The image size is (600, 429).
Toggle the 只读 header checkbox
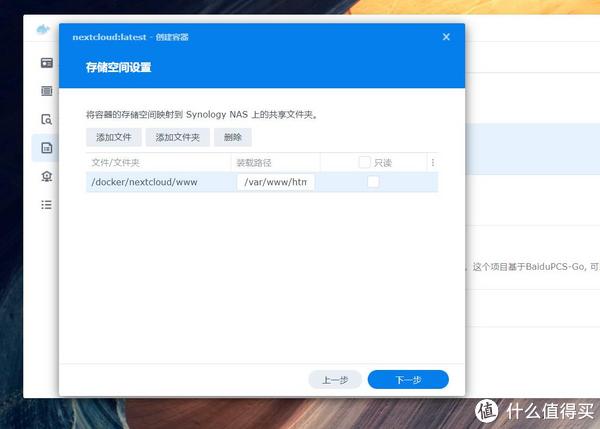pyautogui.click(x=364, y=162)
